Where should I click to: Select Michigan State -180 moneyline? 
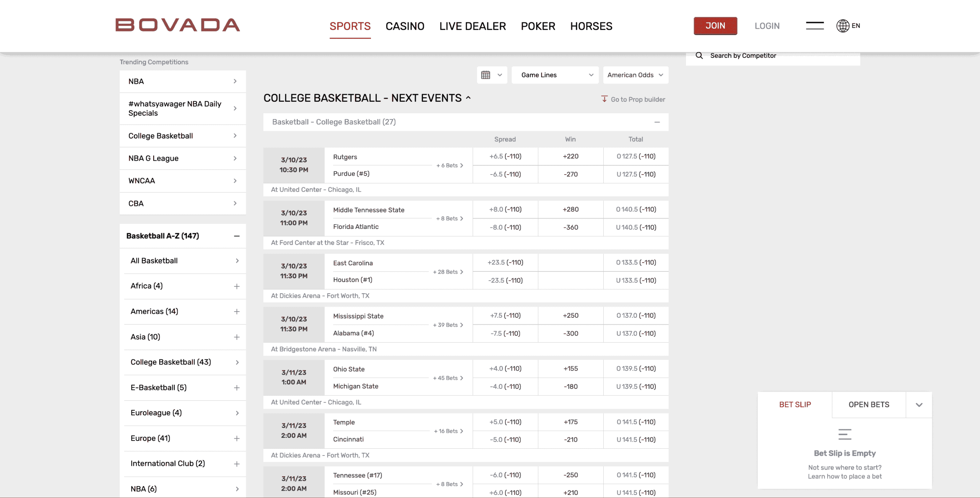pyautogui.click(x=570, y=387)
